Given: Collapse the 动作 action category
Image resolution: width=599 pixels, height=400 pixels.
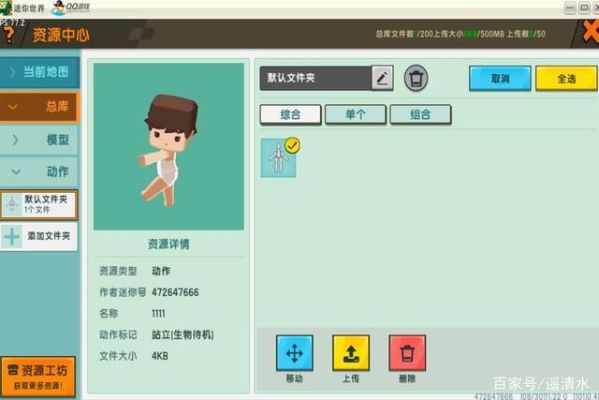Looking at the screenshot, I should pyautogui.click(x=40, y=172).
